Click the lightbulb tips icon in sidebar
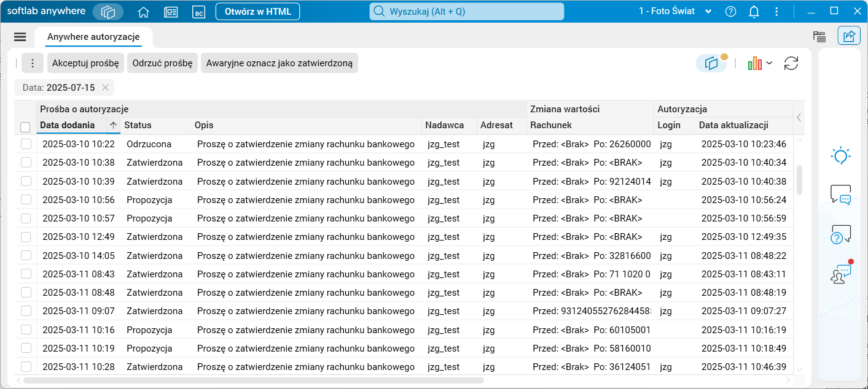This screenshot has width=868, height=389. click(840, 156)
